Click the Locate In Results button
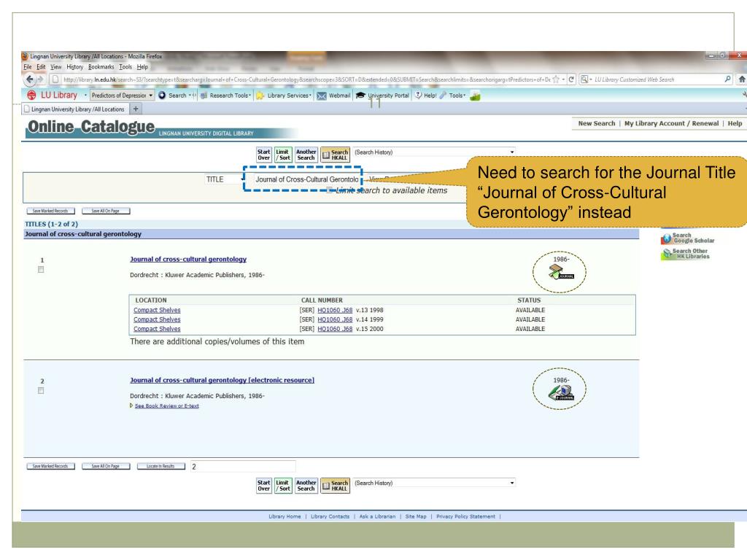 pyautogui.click(x=161, y=466)
